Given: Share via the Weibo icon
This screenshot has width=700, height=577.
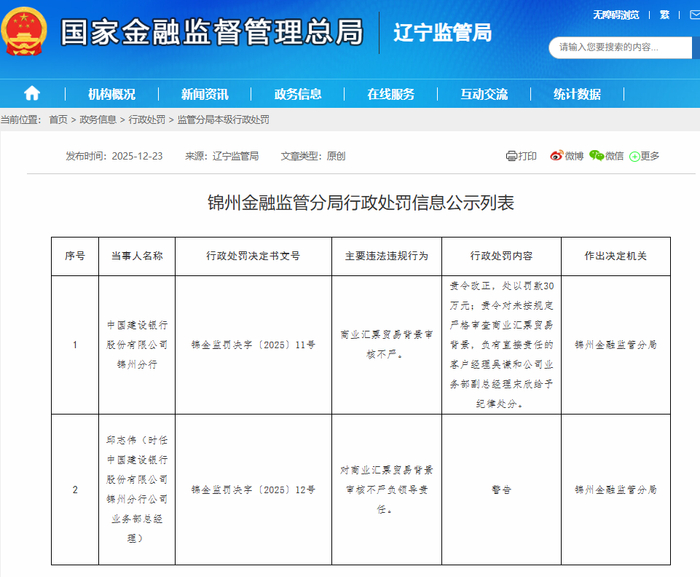Looking at the screenshot, I should (556, 155).
